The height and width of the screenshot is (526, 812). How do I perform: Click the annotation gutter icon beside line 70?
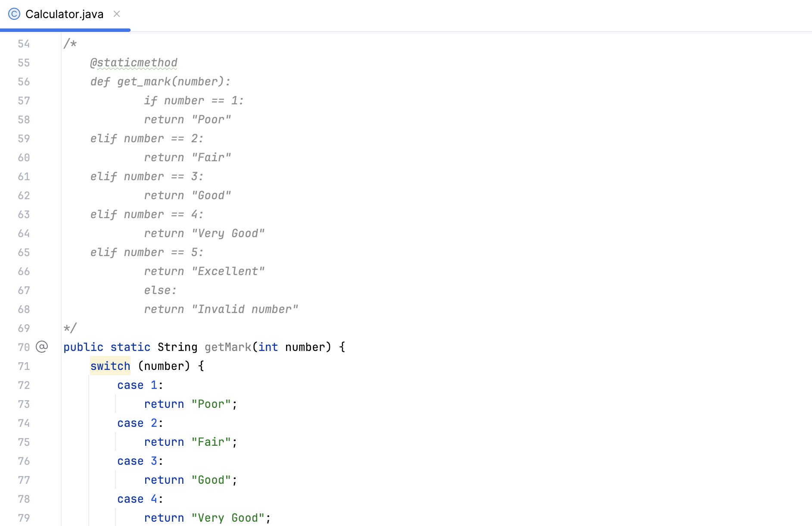coord(41,347)
